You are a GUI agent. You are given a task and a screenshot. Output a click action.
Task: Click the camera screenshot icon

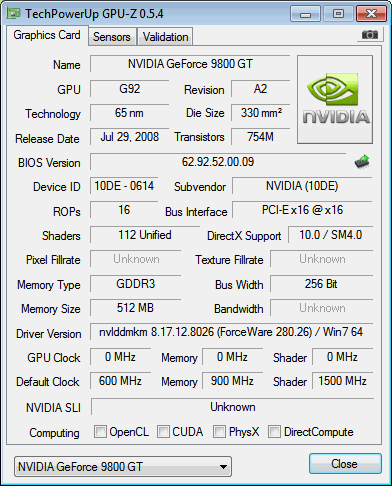click(x=369, y=34)
